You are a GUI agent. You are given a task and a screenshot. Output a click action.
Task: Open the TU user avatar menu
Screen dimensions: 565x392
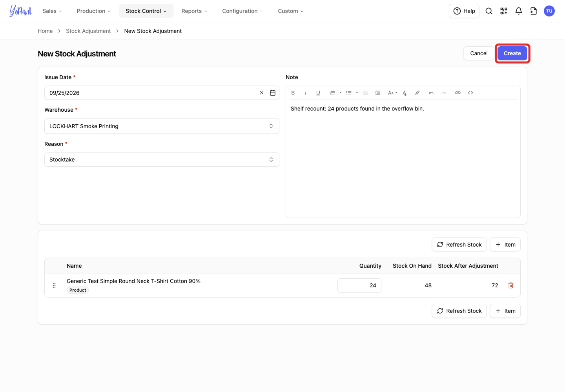549,11
